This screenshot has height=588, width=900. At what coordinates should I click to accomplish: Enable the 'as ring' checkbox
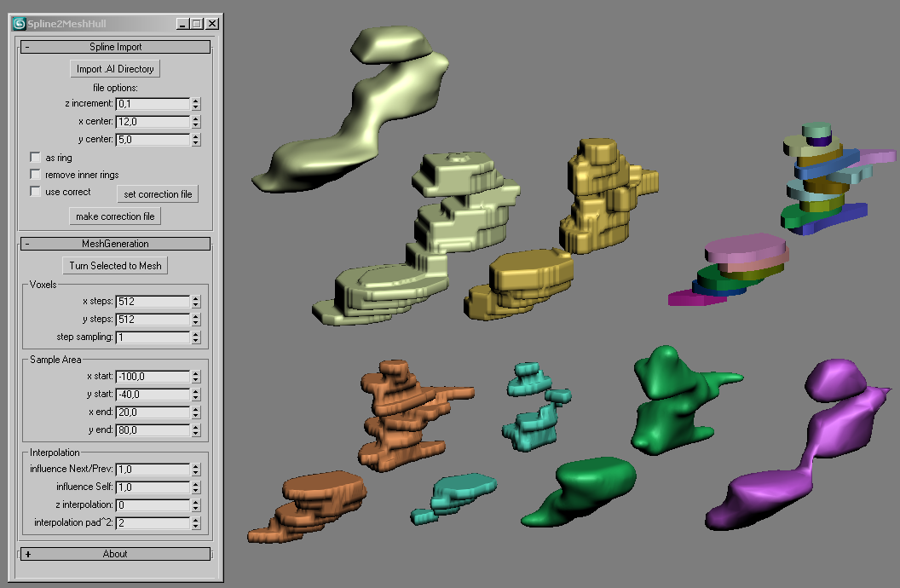[x=35, y=158]
